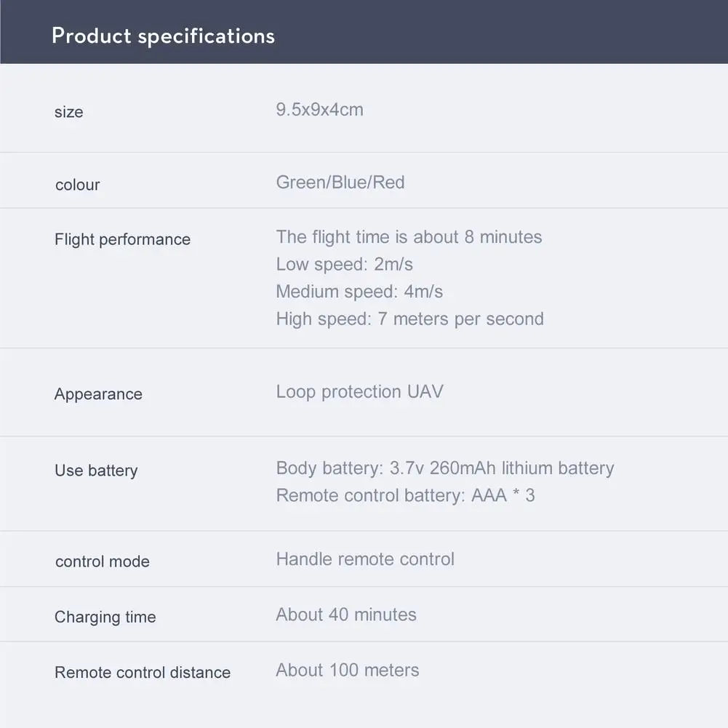The width and height of the screenshot is (728, 728).
Task: Click the About 40 minutes value
Action: pyautogui.click(x=346, y=615)
